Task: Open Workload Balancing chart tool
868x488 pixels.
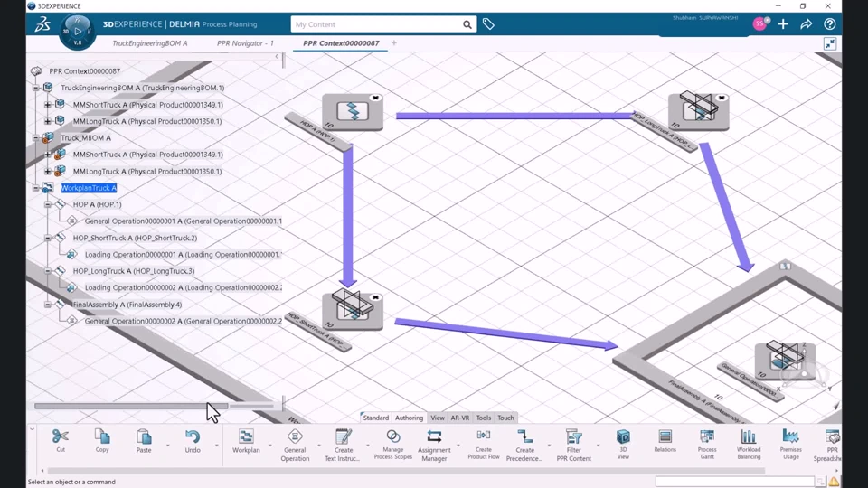Action: tap(749, 436)
